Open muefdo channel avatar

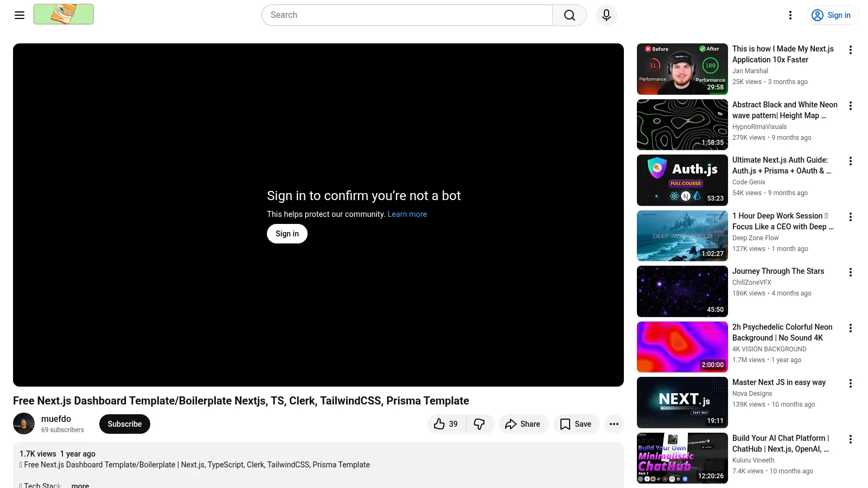24,423
